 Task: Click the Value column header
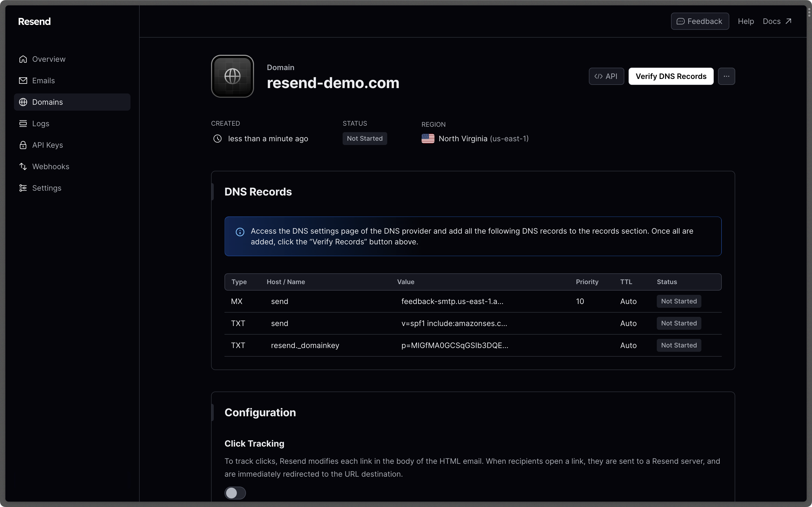point(406,282)
